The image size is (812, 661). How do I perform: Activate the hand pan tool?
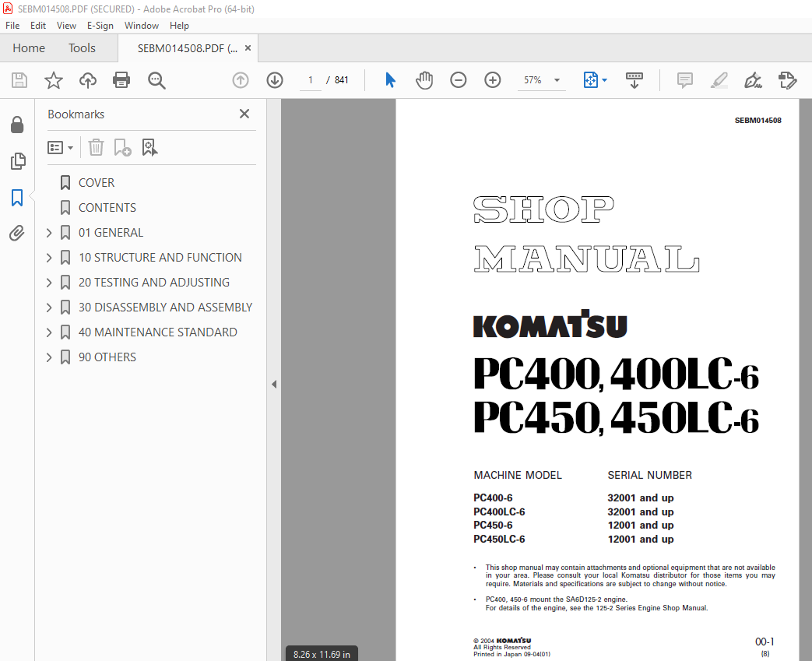(424, 80)
